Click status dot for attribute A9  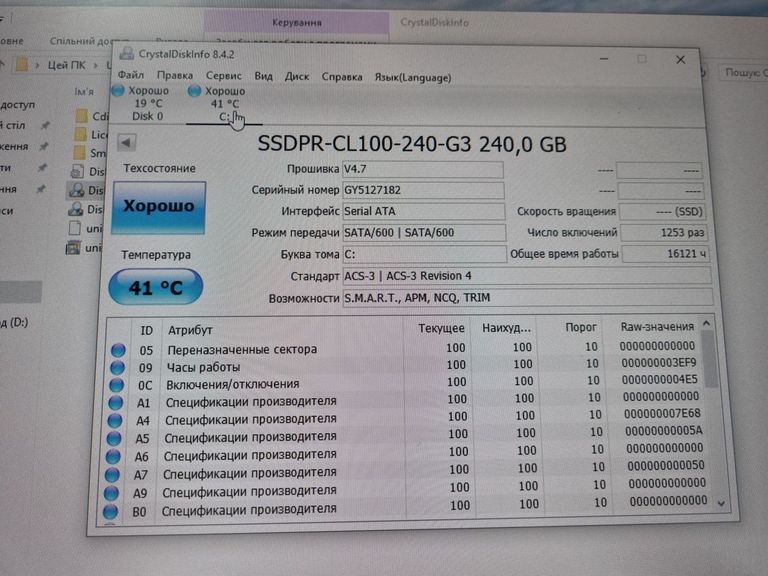click(111, 492)
